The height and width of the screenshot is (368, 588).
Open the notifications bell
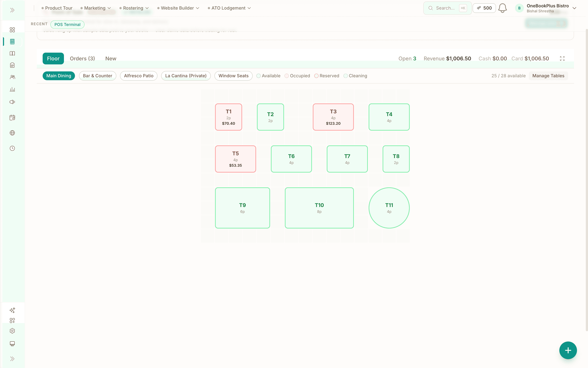pos(502,8)
